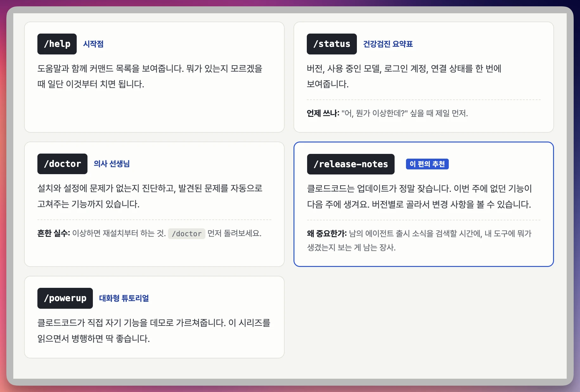Click the /release-notes command badge
Viewport: 580px width, 392px height.
point(351,164)
